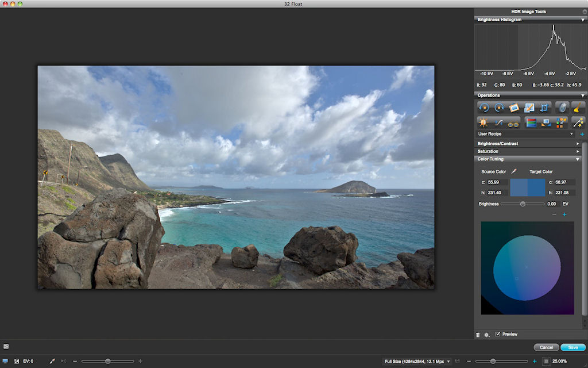Click the glasses icon in Operations
The image size is (588, 368).
point(513,122)
